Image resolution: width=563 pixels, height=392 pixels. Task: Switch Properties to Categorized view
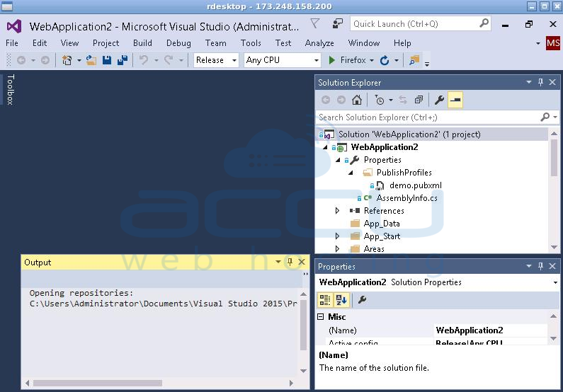coord(325,300)
